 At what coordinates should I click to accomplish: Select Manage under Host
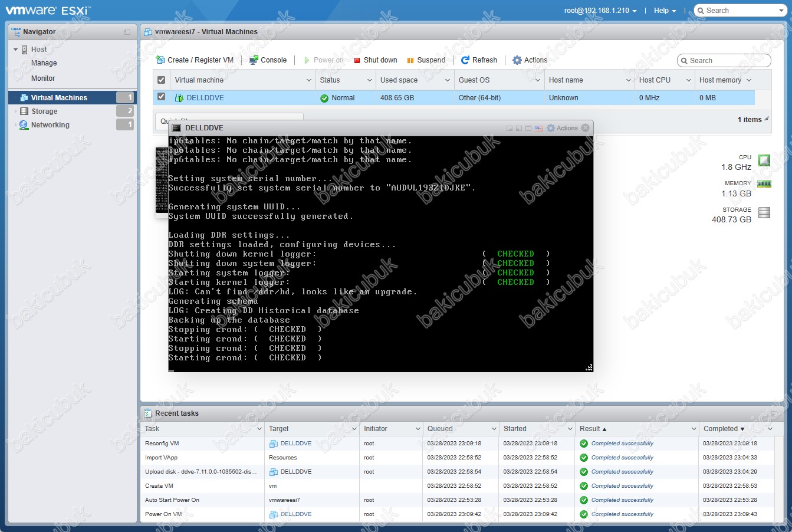(44, 63)
